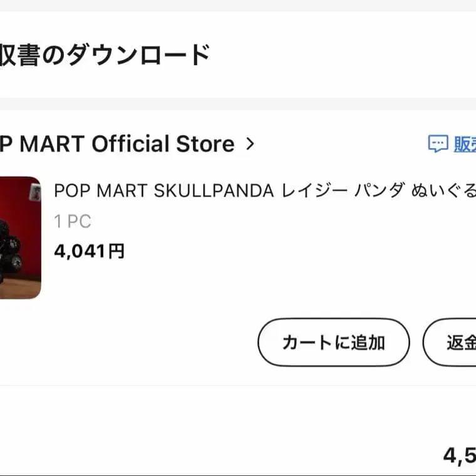476x476 pixels.
Task: Tap the word Official in store name
Action: tap(130, 144)
